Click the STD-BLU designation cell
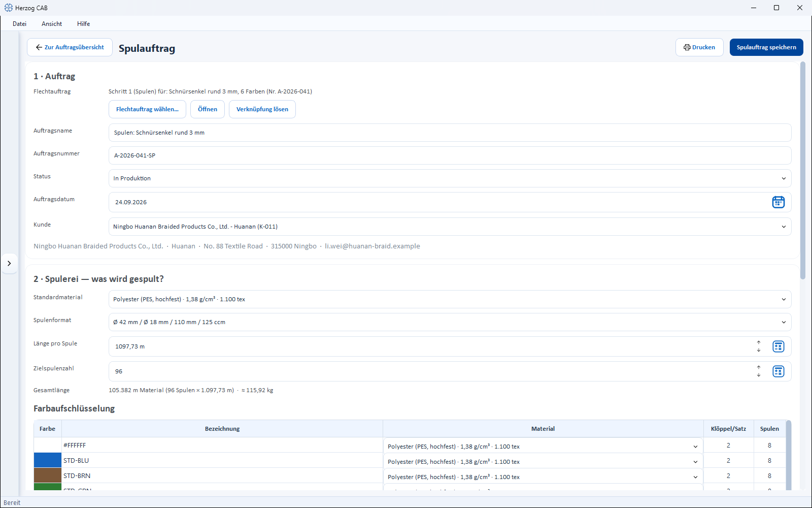 (222, 460)
